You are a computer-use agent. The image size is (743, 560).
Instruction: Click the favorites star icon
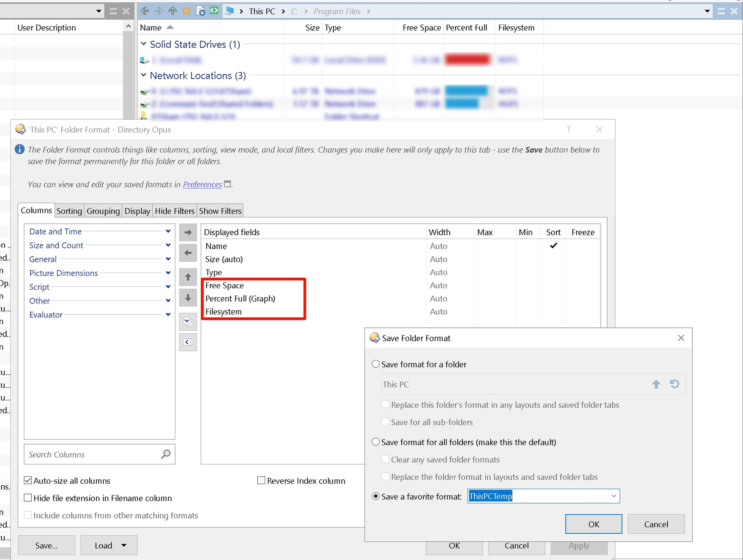point(187,11)
